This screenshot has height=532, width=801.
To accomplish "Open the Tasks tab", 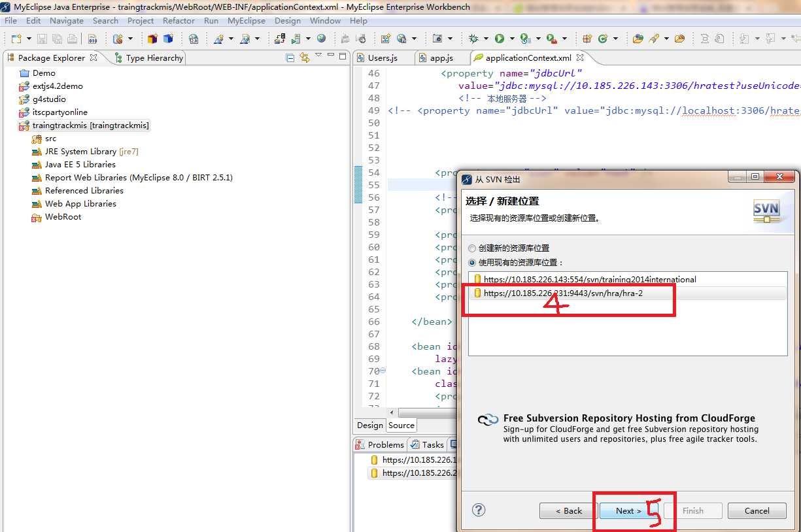I will [x=426, y=444].
